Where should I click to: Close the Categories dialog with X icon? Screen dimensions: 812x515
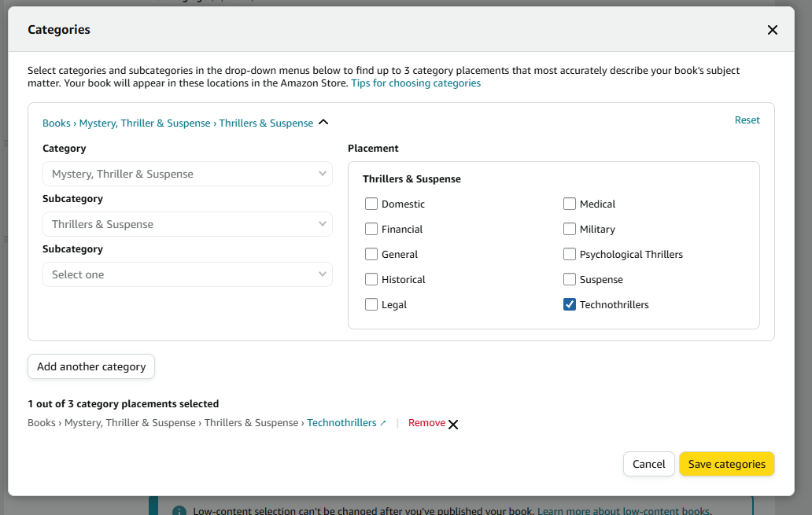(772, 30)
